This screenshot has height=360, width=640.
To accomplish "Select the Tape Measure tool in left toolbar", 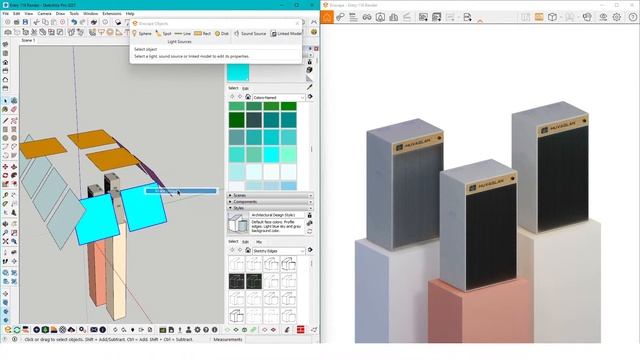I will coord(5,195).
